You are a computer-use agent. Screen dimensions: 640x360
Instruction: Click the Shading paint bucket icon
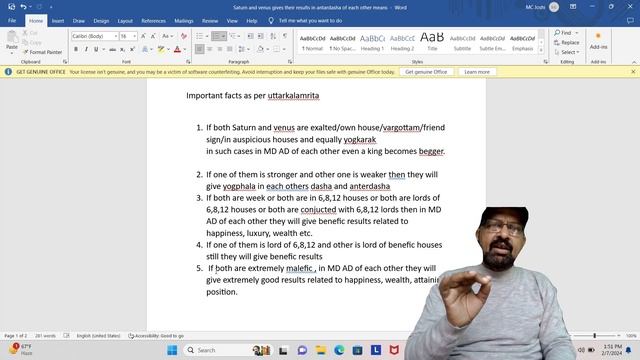click(x=260, y=49)
